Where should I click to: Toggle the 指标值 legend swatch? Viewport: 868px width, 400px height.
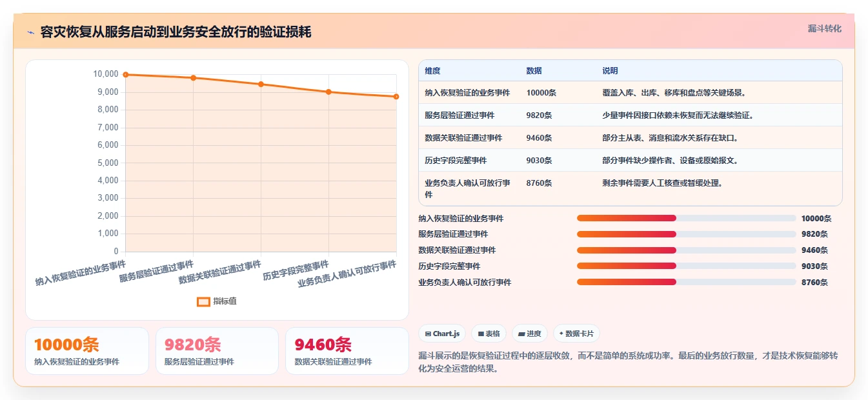click(x=203, y=301)
